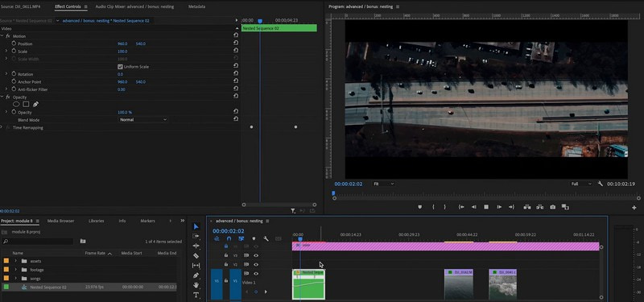Go to In point button
The image size is (644, 302).
[x=461, y=207]
